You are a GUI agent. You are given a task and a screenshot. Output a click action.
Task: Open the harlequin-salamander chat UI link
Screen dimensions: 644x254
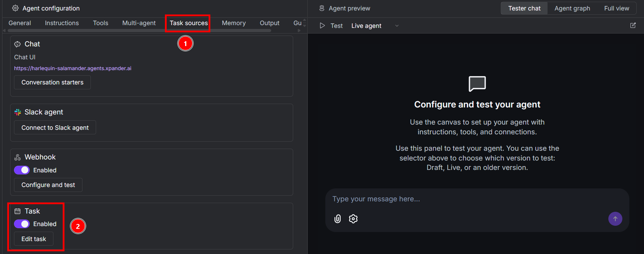point(73,68)
